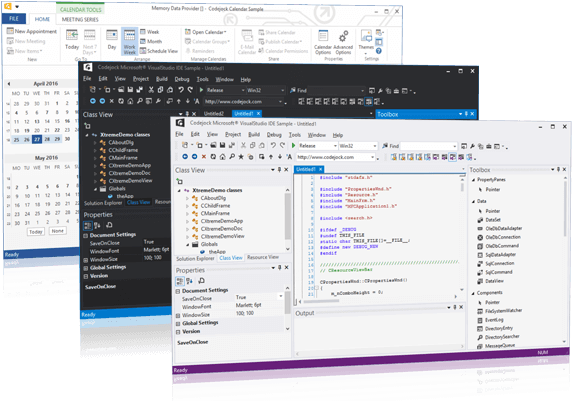Viewport: 572px width, 401px height.
Task: Click Cut icon in front IDE toolbar
Action: [x=243, y=145]
